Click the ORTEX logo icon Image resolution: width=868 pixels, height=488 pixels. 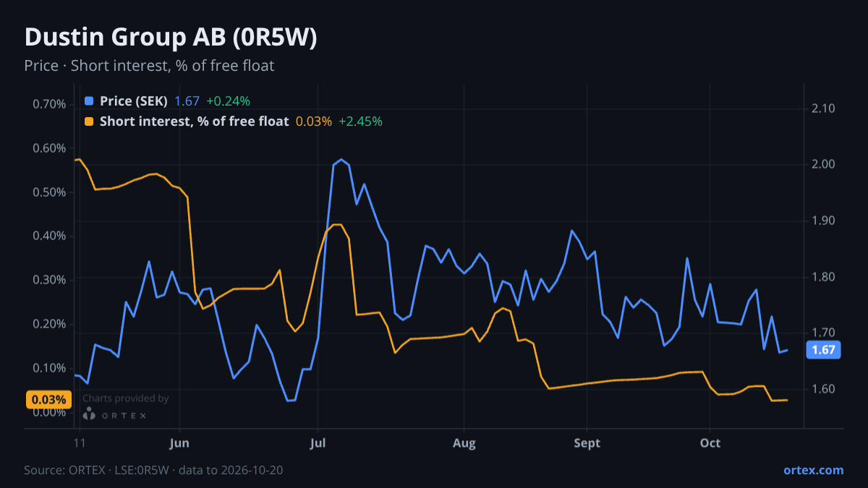(x=88, y=414)
